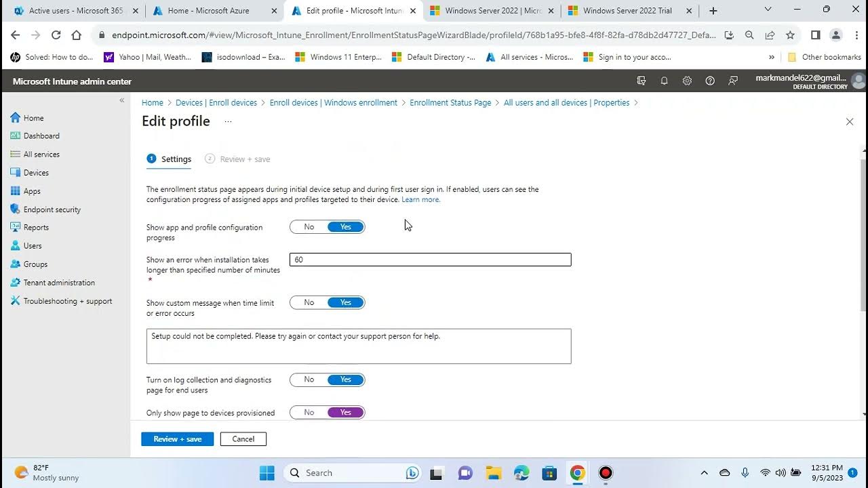The height and width of the screenshot is (488, 868).
Task: Open the Edit profile ellipsis menu
Action: [x=228, y=121]
